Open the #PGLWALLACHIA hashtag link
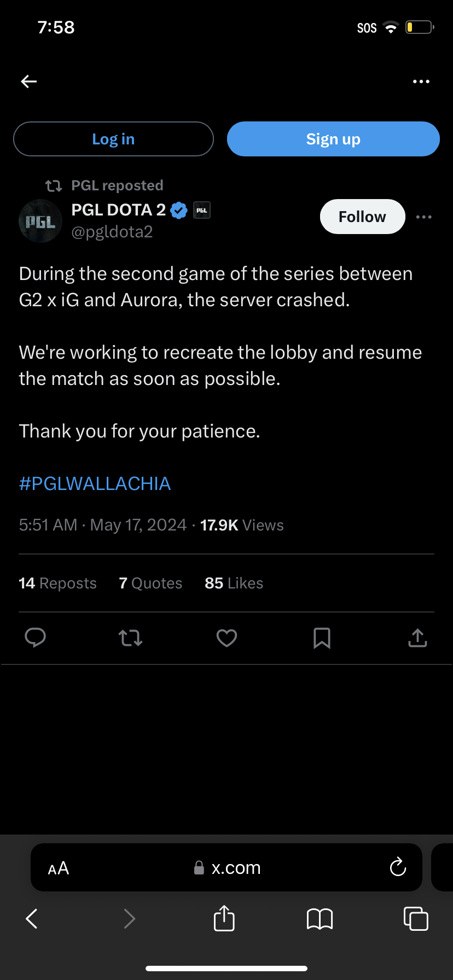 [95, 483]
